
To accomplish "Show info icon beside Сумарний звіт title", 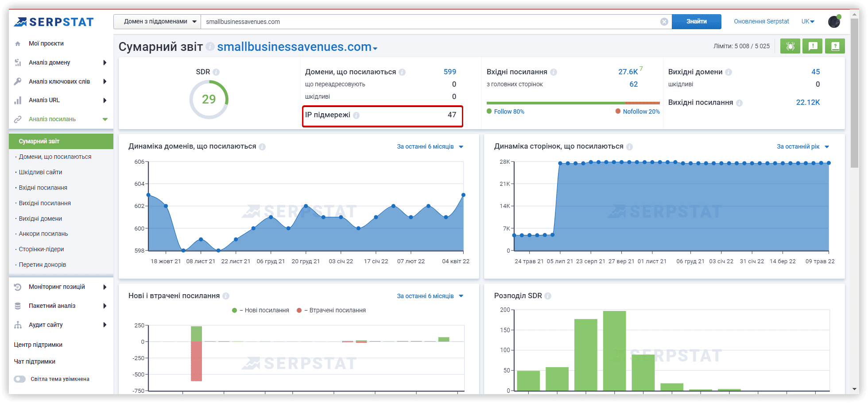I will coord(210,46).
